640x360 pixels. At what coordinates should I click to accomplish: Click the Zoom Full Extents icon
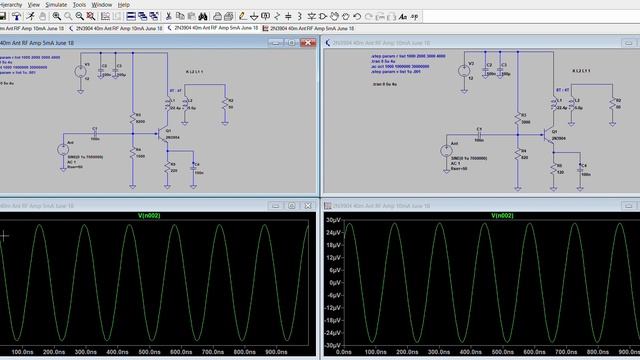tap(91, 16)
